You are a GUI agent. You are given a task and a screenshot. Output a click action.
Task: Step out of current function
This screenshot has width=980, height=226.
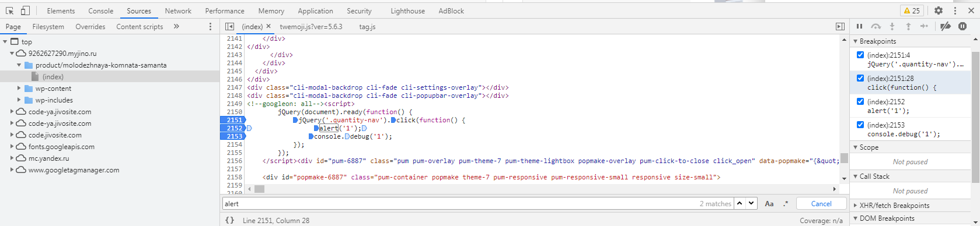coord(908,26)
